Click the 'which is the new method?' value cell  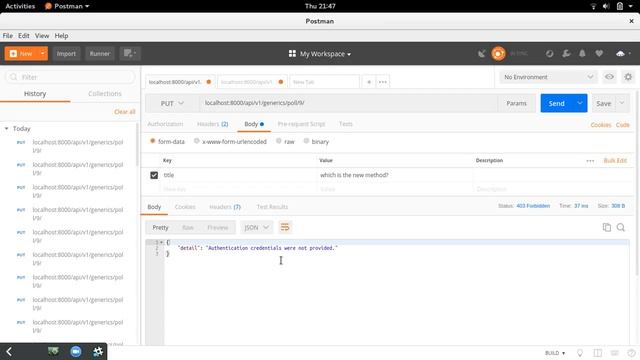(395, 175)
